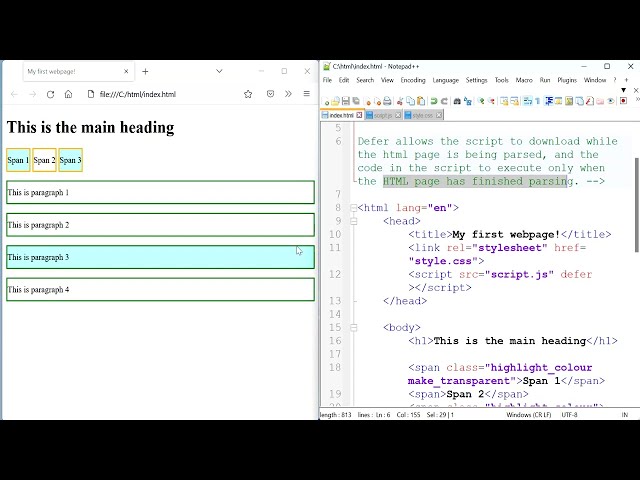The image size is (640, 480).
Task: Paste from the clipboard using the toolbar icon
Action: [x=421, y=101]
